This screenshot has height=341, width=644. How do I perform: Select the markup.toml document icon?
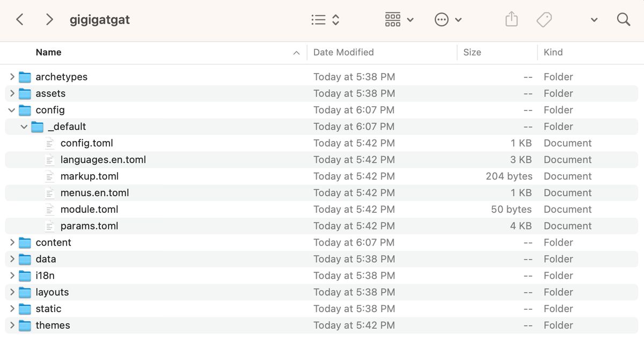pos(50,176)
